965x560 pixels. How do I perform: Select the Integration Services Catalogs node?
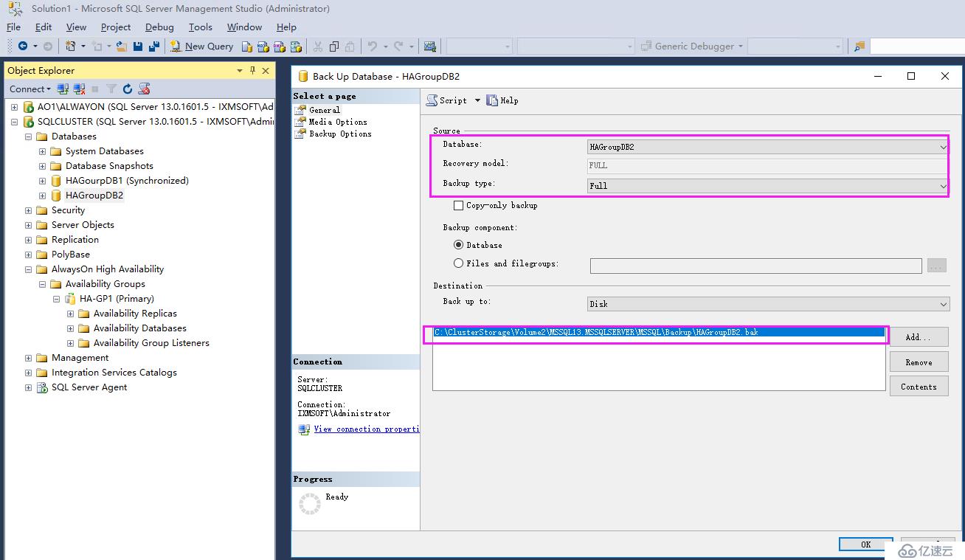[x=114, y=373]
